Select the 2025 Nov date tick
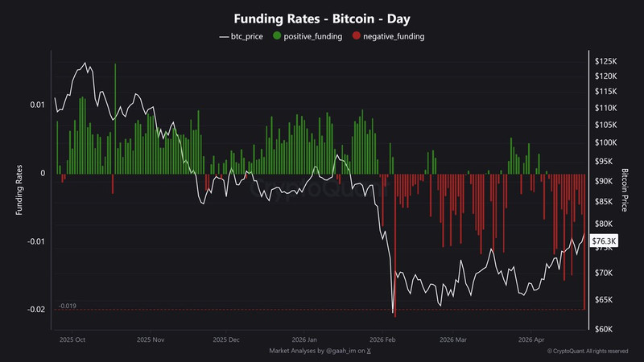 pyautogui.click(x=151, y=340)
